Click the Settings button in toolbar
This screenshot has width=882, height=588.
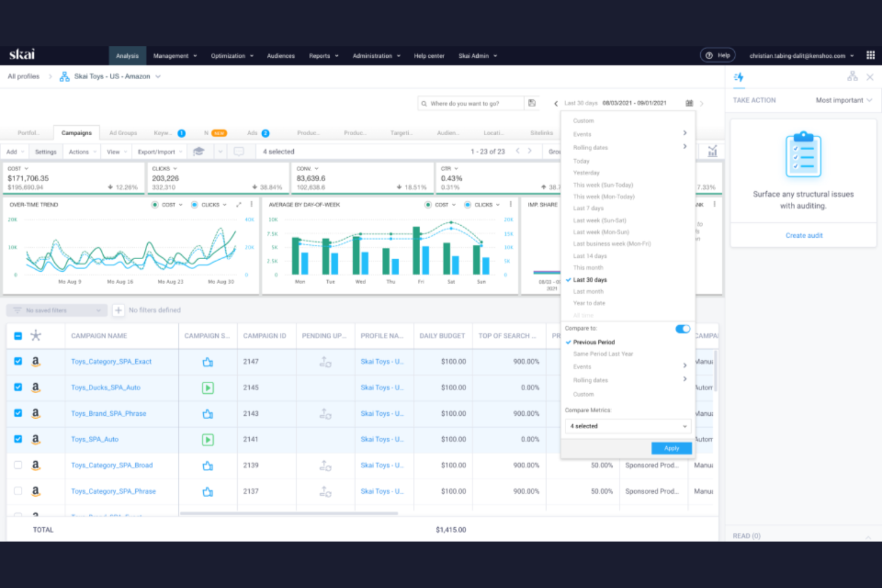coord(45,152)
